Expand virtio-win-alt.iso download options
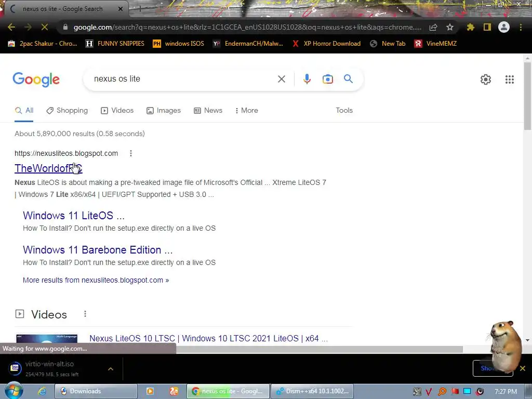Image resolution: width=532 pixels, height=399 pixels. (111, 369)
